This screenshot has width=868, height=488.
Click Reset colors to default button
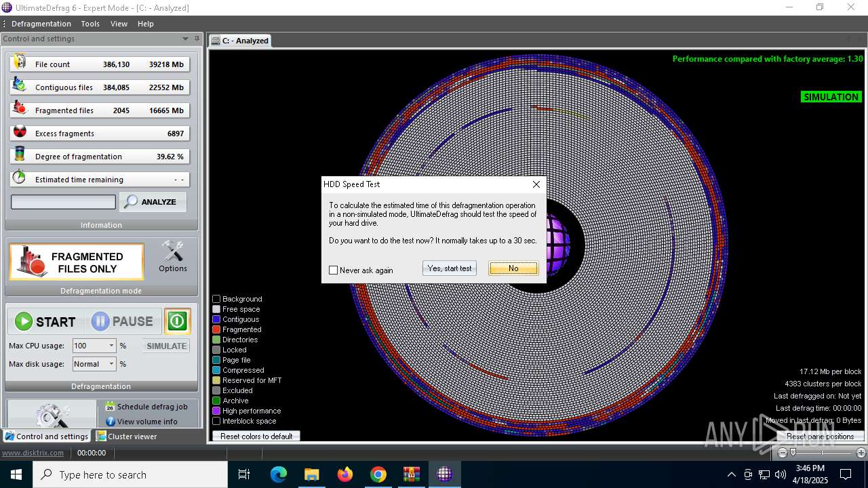pyautogui.click(x=256, y=436)
